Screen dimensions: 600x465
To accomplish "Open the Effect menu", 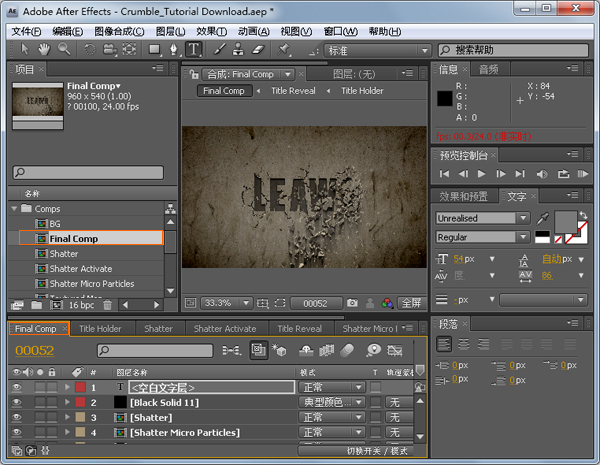I will 212,31.
